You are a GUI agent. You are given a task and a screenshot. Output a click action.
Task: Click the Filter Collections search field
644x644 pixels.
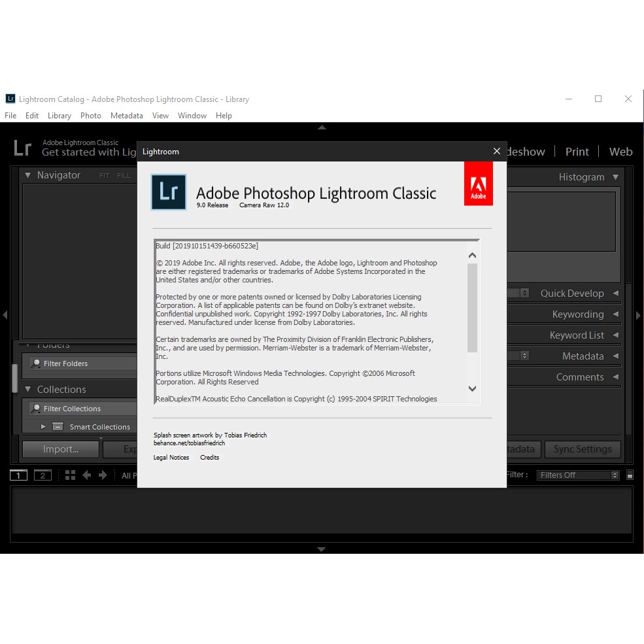[83, 408]
